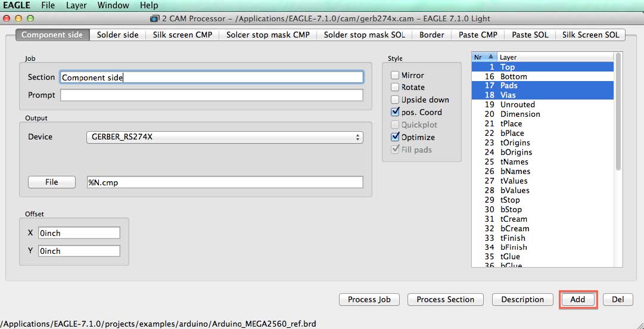Disable the Optimize checkbox
This screenshot has height=329, width=644.
click(395, 136)
